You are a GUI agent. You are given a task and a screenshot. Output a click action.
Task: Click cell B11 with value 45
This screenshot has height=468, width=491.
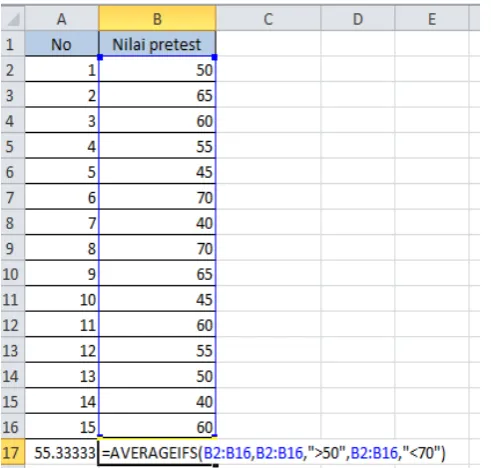coord(157,299)
